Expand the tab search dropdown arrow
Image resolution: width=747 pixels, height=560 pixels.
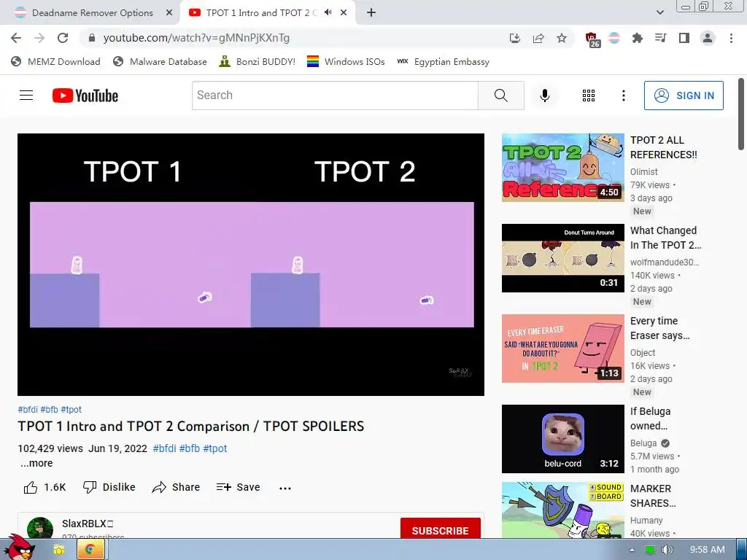coord(659,12)
